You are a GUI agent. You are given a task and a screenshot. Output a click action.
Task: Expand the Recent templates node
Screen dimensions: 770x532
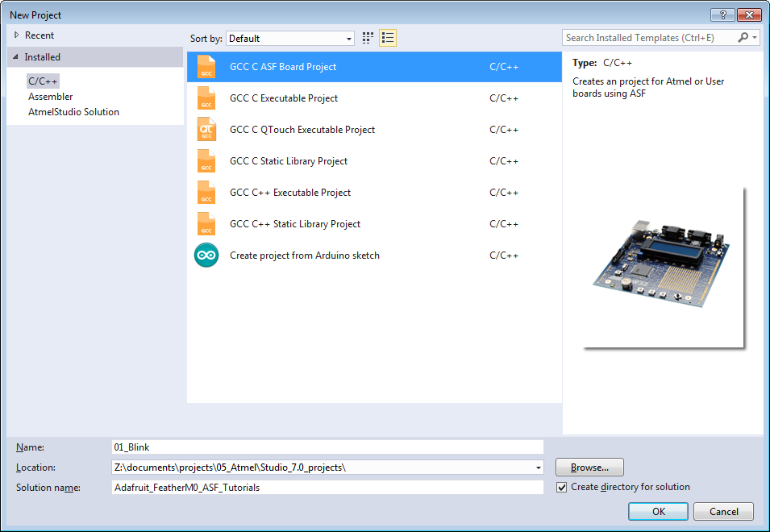(17, 35)
